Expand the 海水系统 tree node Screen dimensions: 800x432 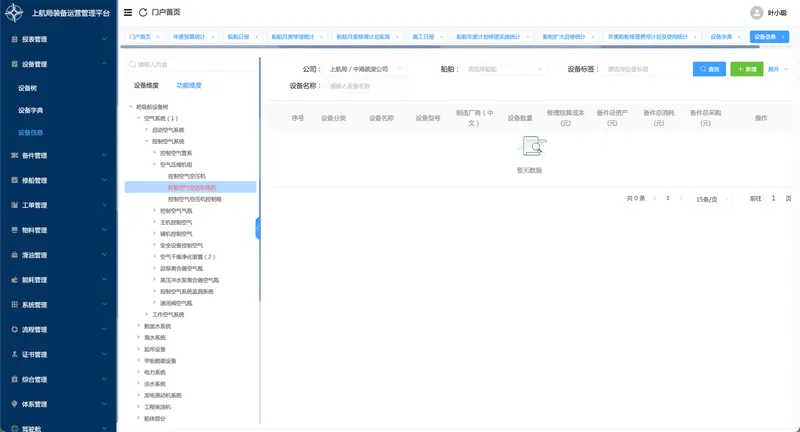[138, 338]
